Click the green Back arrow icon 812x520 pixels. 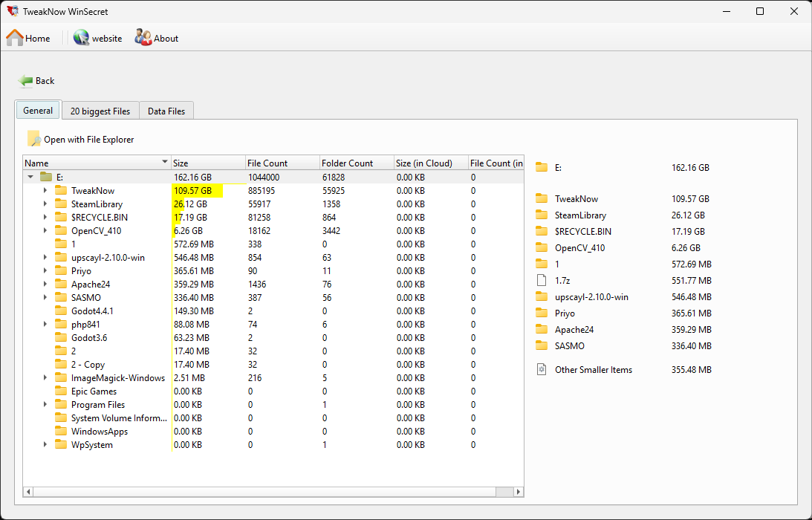coord(25,81)
